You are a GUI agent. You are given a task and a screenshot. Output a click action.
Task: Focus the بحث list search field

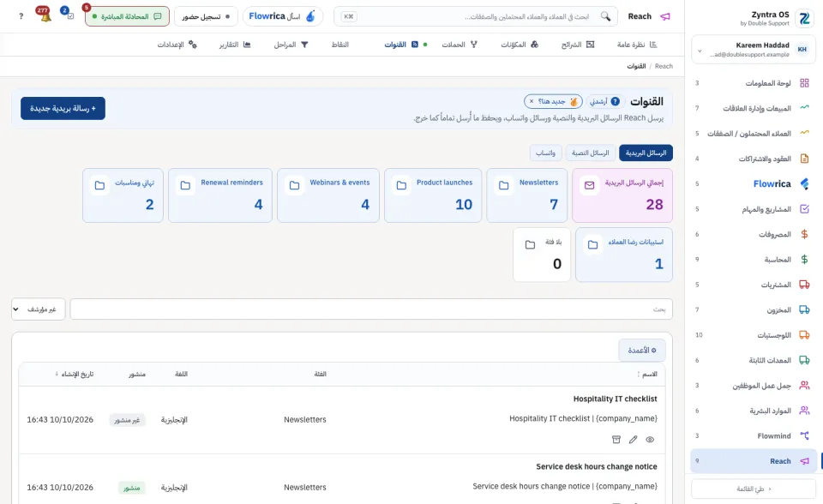tap(371, 309)
